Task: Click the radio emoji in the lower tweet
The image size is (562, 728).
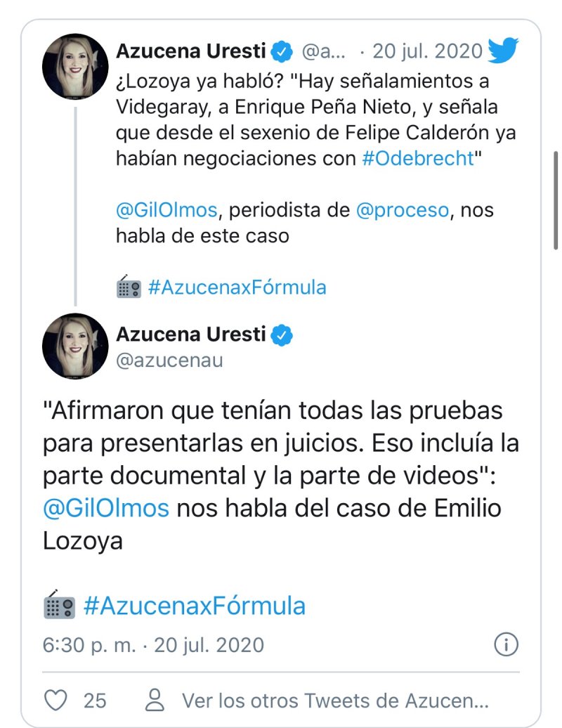Action: click(59, 606)
